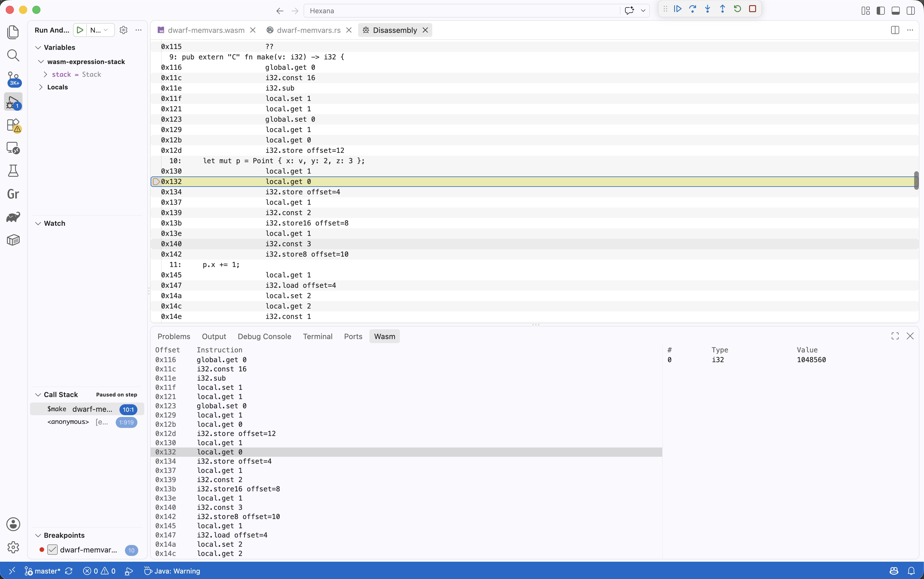
Task: Toggle the bottom panel visibility
Action: [x=896, y=11]
